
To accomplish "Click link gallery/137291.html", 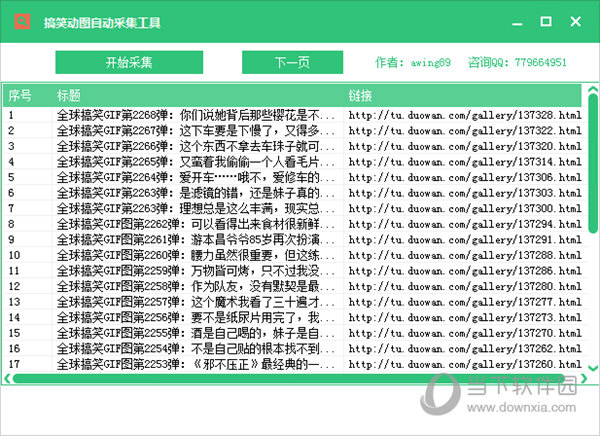I will 465,240.
